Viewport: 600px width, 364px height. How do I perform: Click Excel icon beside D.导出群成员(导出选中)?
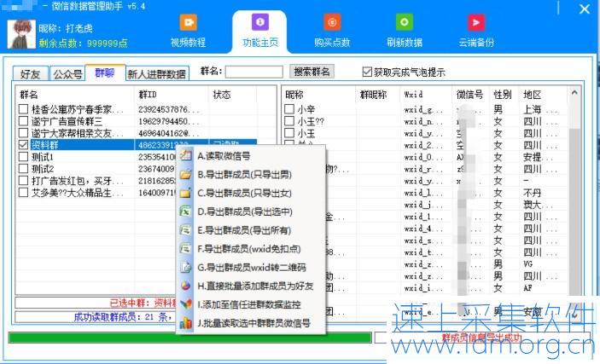[185, 211]
